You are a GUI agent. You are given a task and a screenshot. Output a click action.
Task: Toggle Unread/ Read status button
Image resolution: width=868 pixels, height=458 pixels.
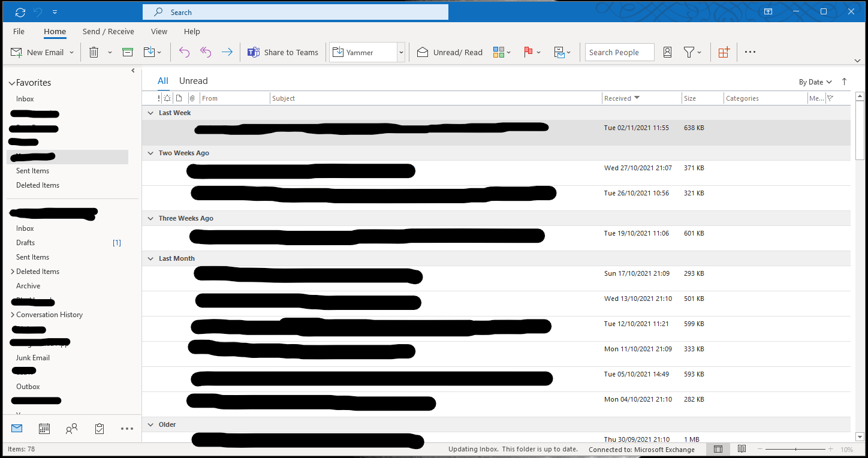point(450,52)
